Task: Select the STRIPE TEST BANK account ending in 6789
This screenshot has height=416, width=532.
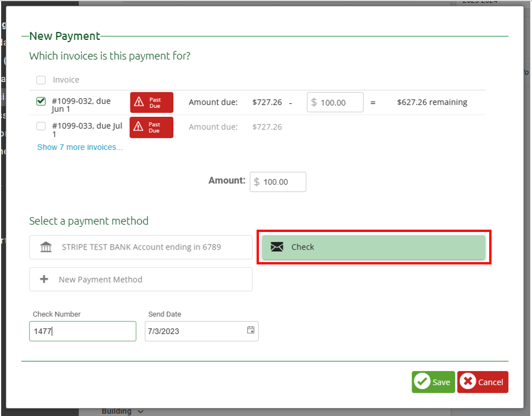Action: (140, 247)
